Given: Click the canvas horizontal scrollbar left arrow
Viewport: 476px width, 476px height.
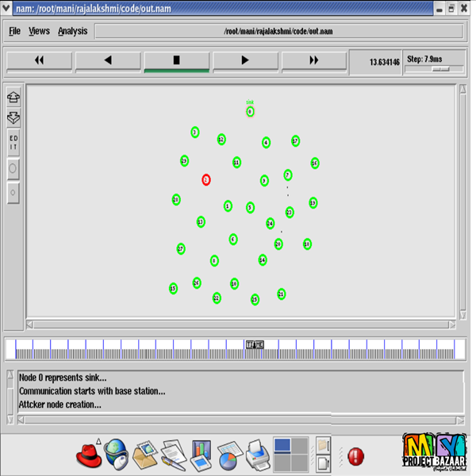Looking at the screenshot, I should [30, 324].
